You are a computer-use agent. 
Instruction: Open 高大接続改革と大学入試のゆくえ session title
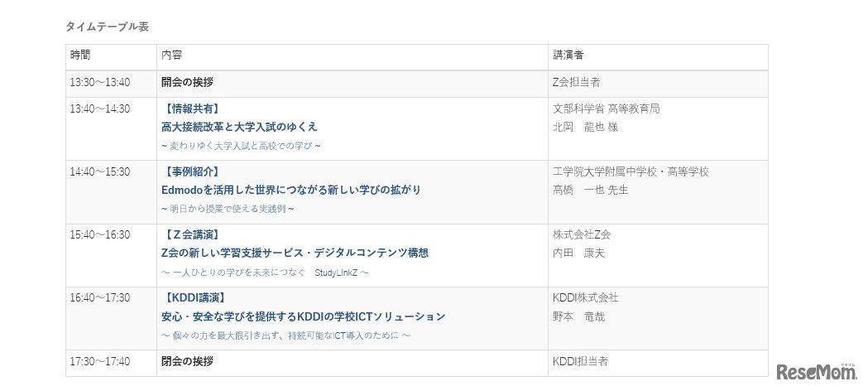pyautogui.click(x=239, y=128)
